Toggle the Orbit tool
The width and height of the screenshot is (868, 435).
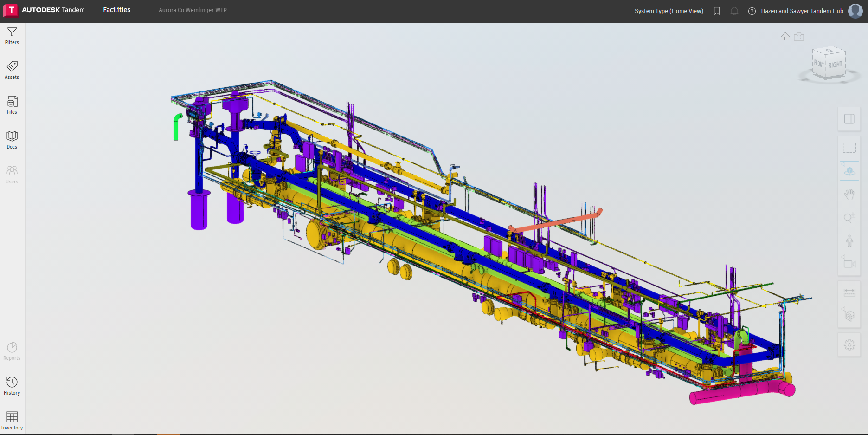[849, 171]
